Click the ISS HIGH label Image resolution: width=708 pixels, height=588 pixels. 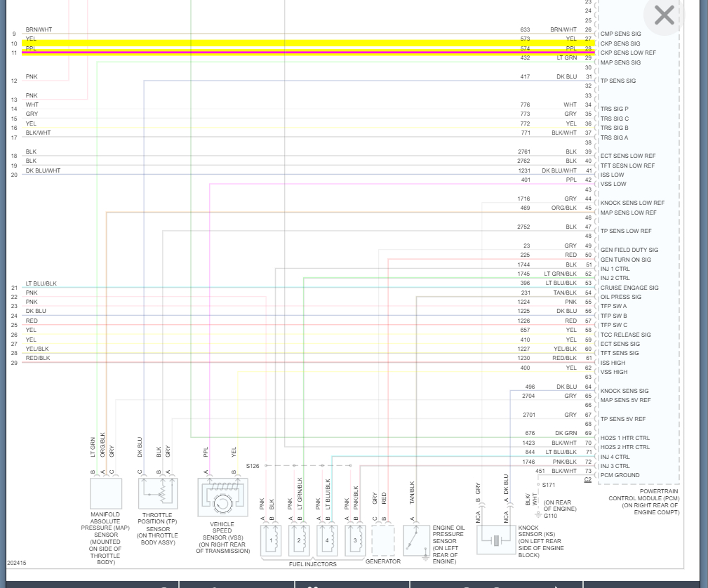(613, 363)
